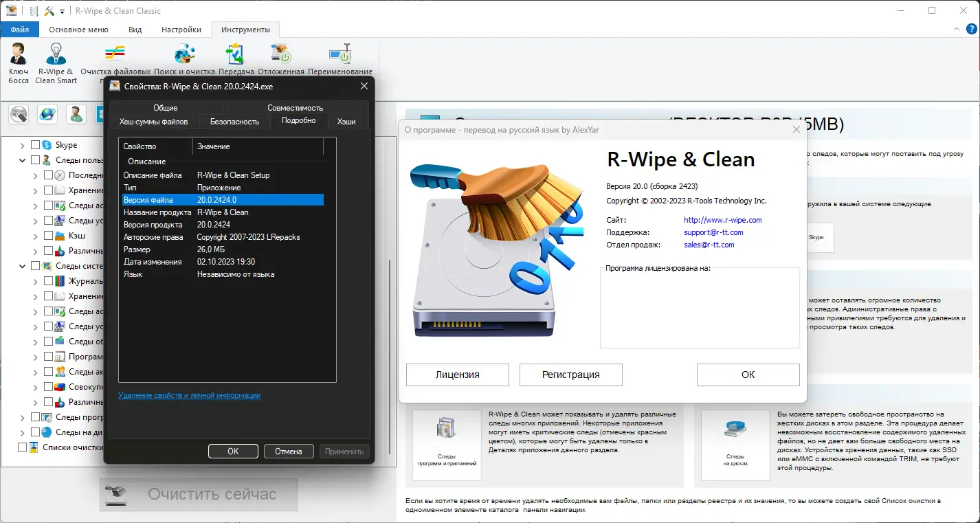Image resolution: width=980 pixels, height=523 pixels.
Task: Open the quick access toolbar dropdown
Action: (x=62, y=12)
